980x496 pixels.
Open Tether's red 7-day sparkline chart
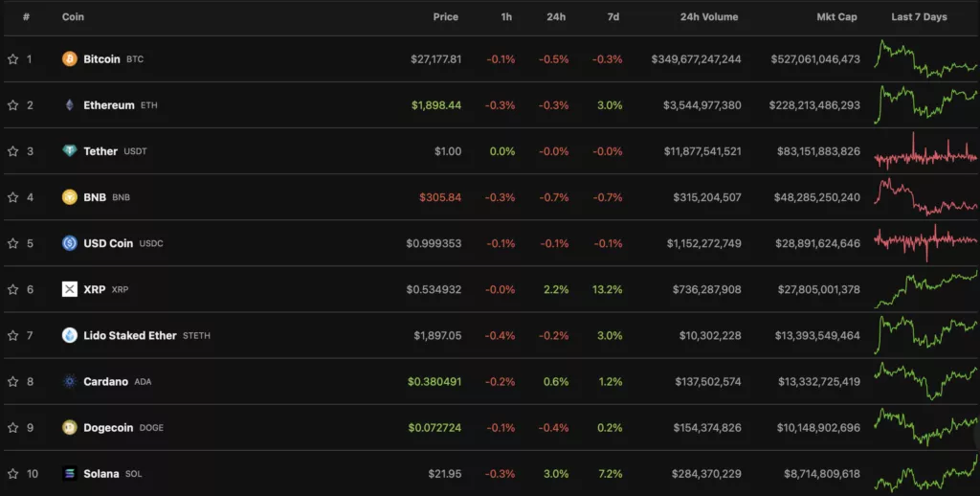pyautogui.click(x=925, y=150)
